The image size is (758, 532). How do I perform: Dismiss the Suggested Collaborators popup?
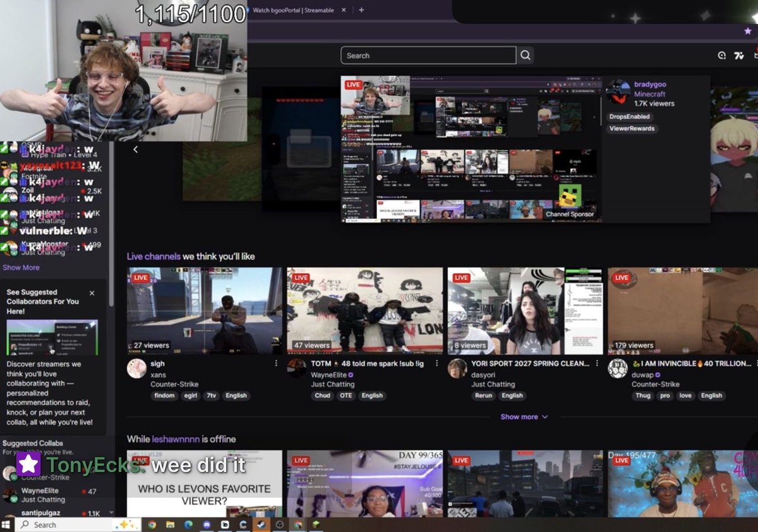click(x=92, y=293)
